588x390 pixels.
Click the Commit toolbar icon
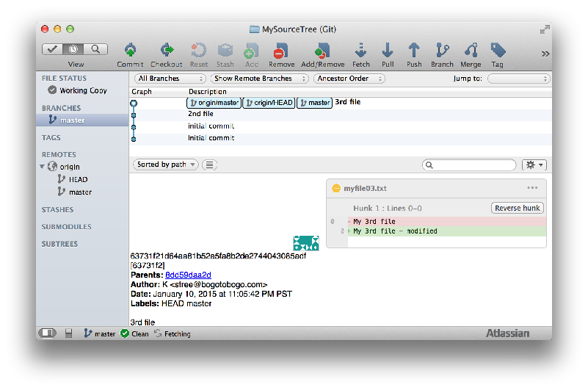click(x=130, y=50)
